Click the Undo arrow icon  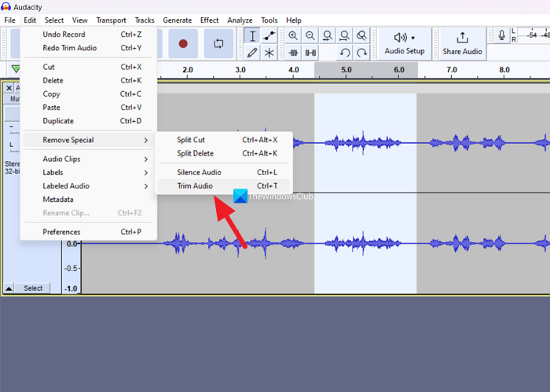point(344,53)
